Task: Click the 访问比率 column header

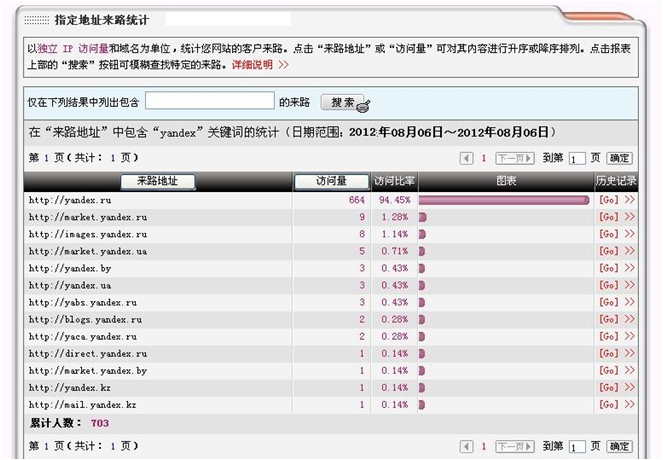Action: coord(394,181)
